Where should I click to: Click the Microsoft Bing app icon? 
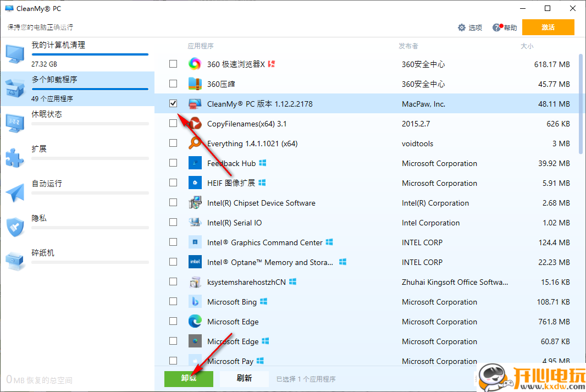(x=195, y=302)
